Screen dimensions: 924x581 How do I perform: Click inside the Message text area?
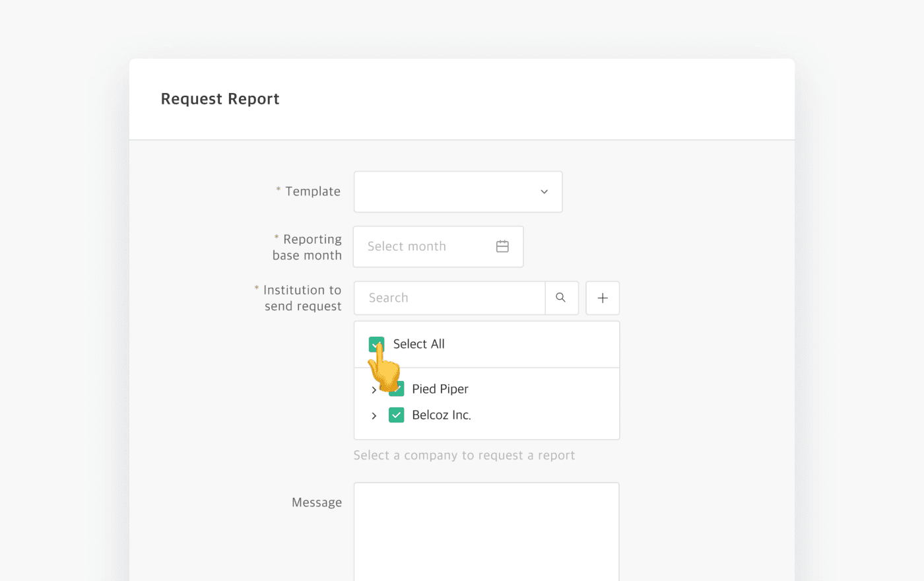pyautogui.click(x=486, y=528)
